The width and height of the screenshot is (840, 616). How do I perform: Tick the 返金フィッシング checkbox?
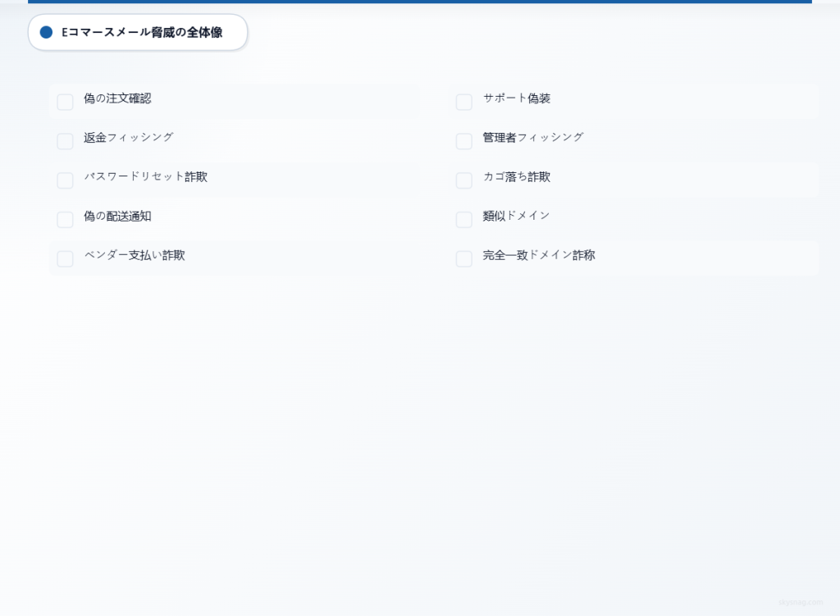65,141
